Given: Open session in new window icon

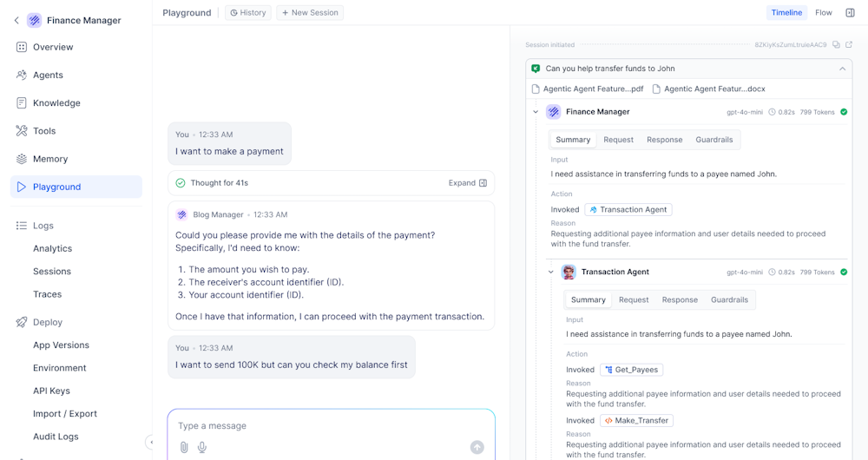Looking at the screenshot, I should 849,44.
